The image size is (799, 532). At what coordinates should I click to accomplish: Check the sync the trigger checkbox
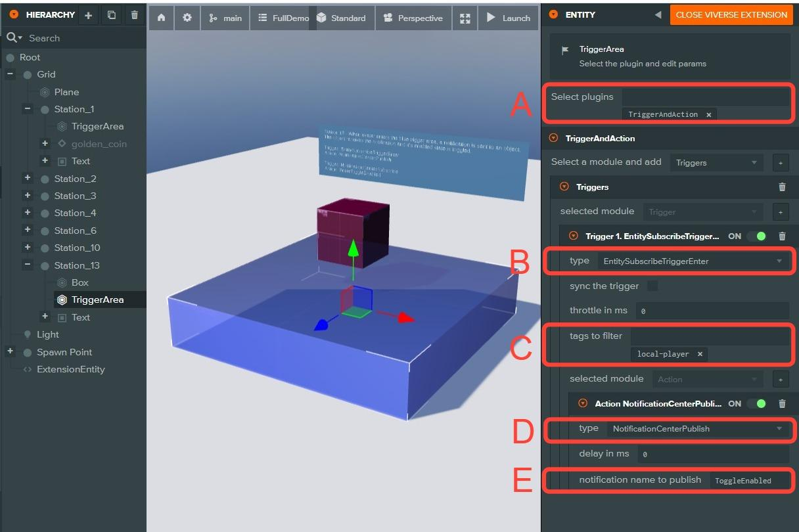coord(652,286)
